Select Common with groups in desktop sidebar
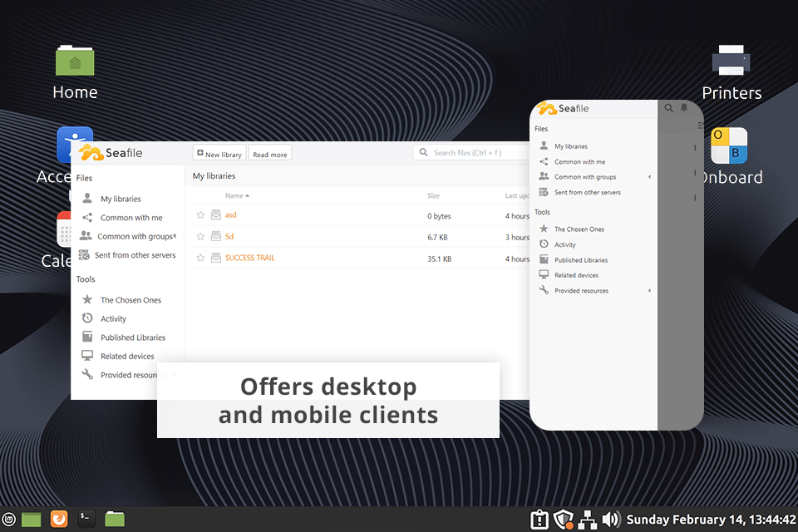Viewport: 798px width, 532px height. pos(135,236)
